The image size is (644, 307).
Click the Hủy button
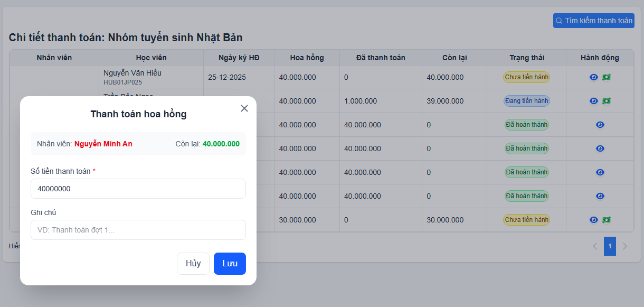193,264
